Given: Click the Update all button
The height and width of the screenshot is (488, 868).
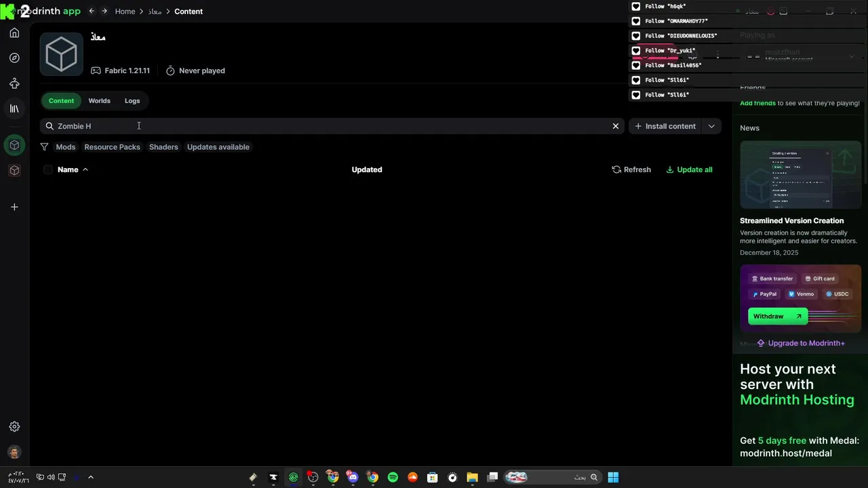Looking at the screenshot, I should pyautogui.click(x=689, y=169).
